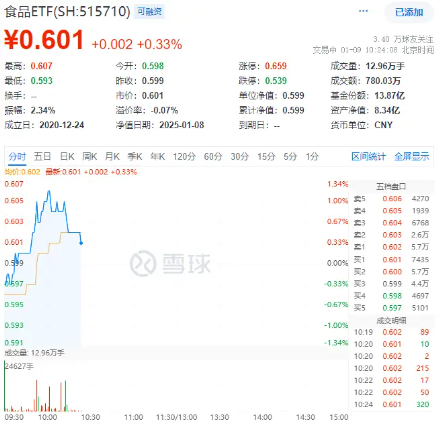Screen dimensions: 440x426
Task: Switch to the 年K tab
Action: tap(157, 156)
